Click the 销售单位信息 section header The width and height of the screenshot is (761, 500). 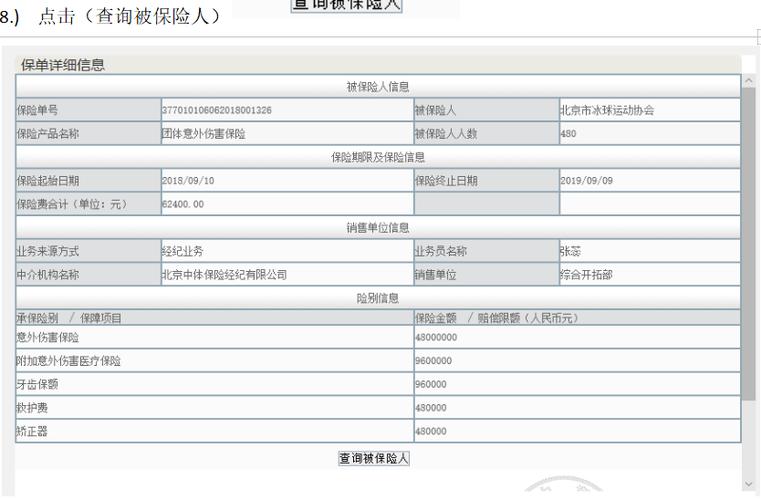[x=378, y=228]
